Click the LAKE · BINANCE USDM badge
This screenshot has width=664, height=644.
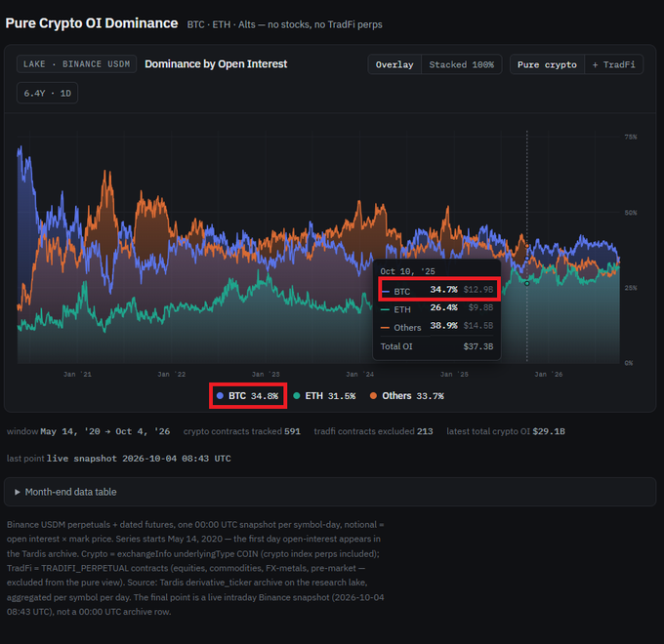coord(76,63)
